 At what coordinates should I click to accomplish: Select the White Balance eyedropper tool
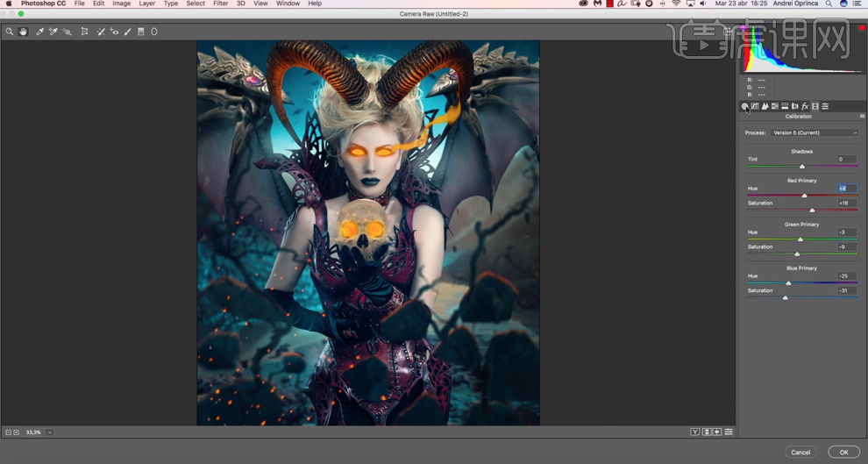click(39, 32)
